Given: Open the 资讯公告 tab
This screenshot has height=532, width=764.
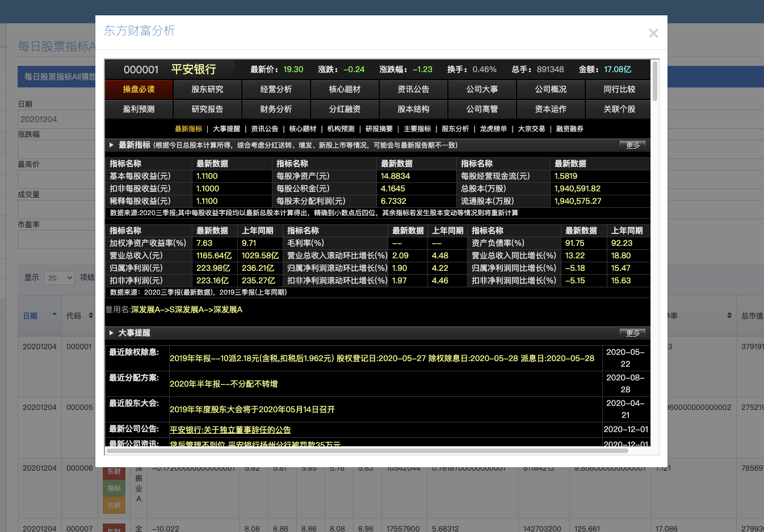Looking at the screenshot, I should point(413,89).
